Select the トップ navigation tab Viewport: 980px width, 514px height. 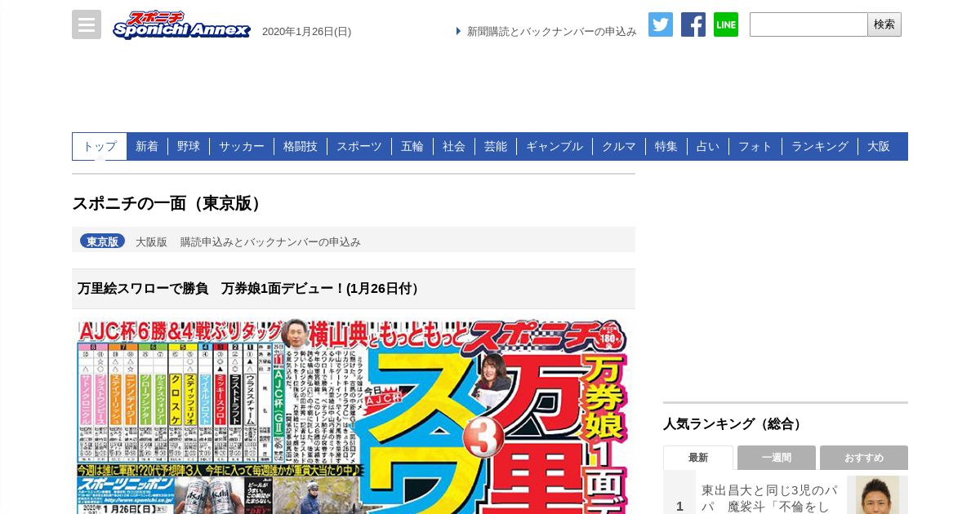[x=100, y=146]
